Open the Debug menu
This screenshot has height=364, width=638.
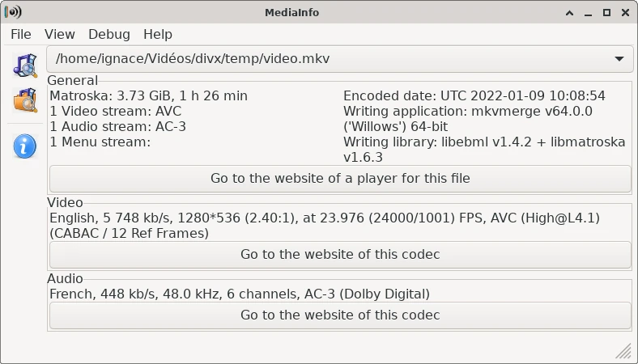tap(109, 34)
